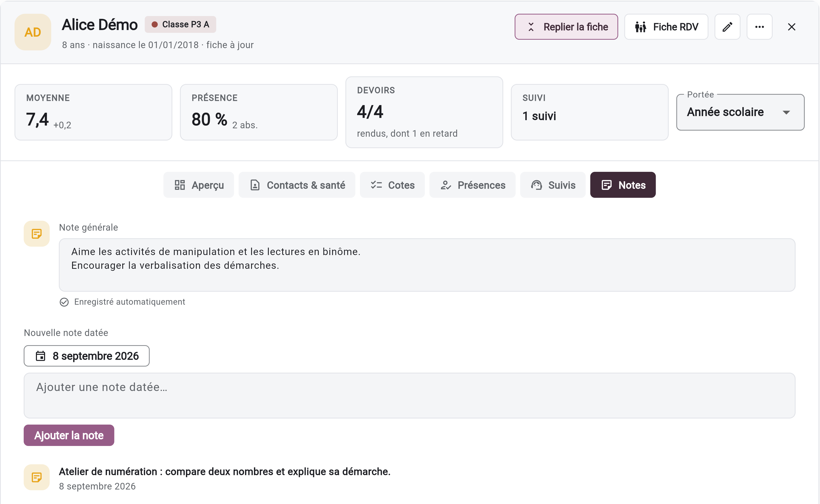Click the red dot in Classe P3 A chip
The image size is (820, 504).
click(154, 24)
